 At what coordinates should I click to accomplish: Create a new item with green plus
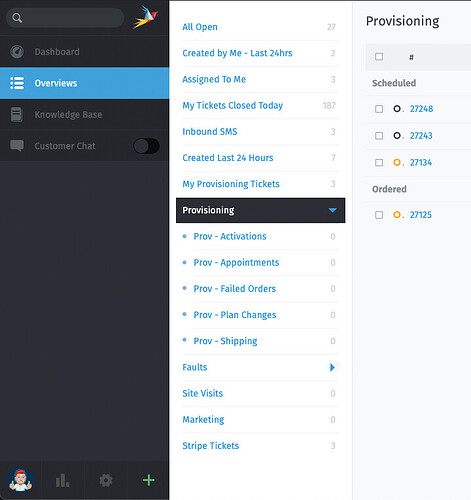point(148,480)
